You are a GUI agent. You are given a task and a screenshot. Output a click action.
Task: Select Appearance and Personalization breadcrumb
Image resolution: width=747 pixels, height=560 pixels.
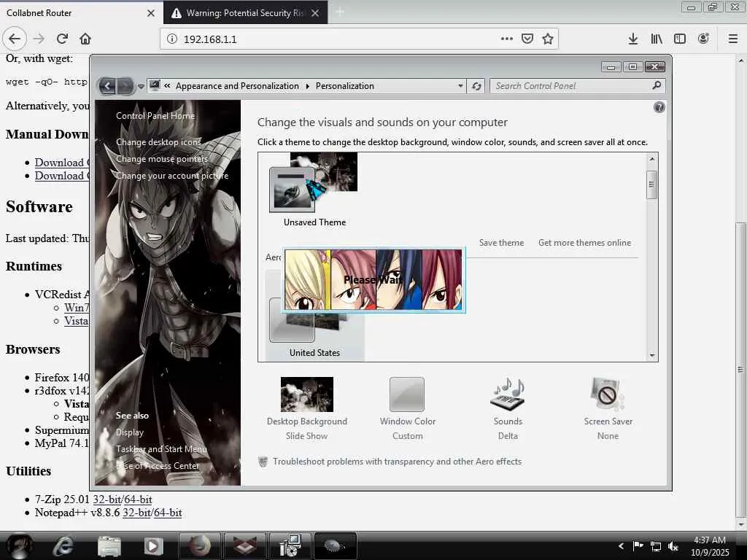point(237,86)
